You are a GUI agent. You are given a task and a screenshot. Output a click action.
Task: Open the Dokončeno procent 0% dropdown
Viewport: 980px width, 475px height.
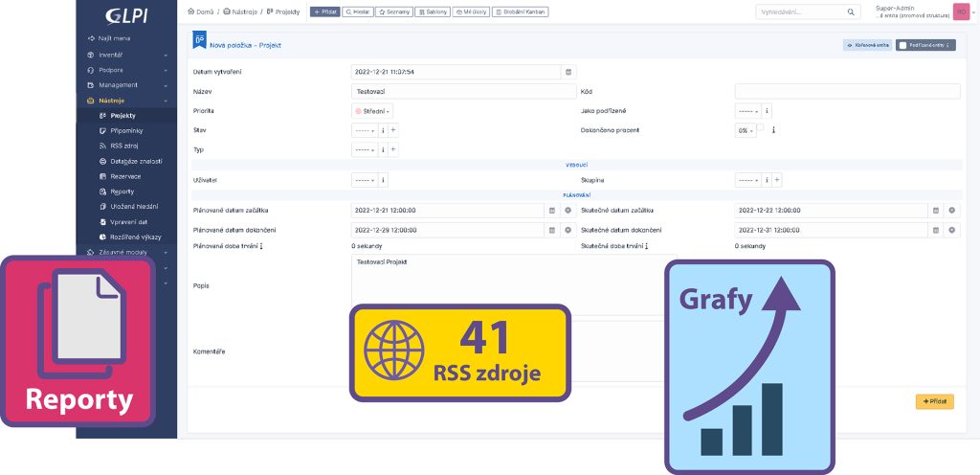coord(745,131)
